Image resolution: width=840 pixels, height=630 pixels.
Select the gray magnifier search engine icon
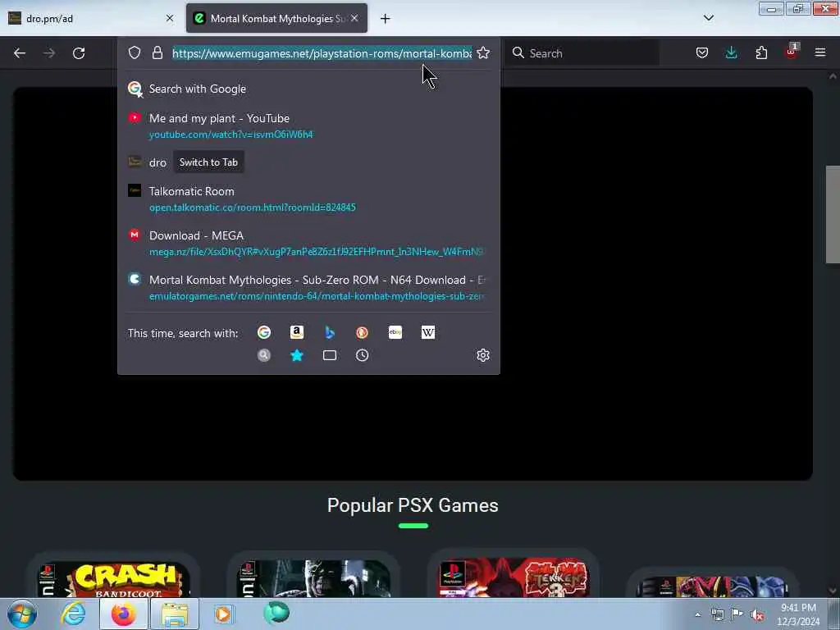point(264,355)
